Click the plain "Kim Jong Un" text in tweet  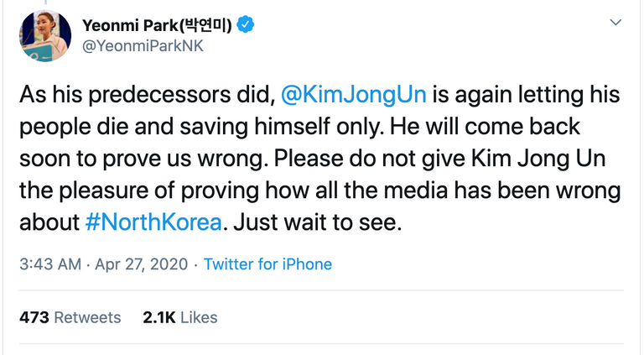525,159
